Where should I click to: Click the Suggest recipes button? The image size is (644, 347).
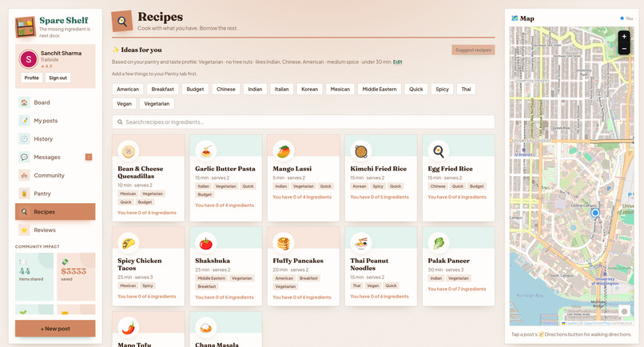click(473, 50)
